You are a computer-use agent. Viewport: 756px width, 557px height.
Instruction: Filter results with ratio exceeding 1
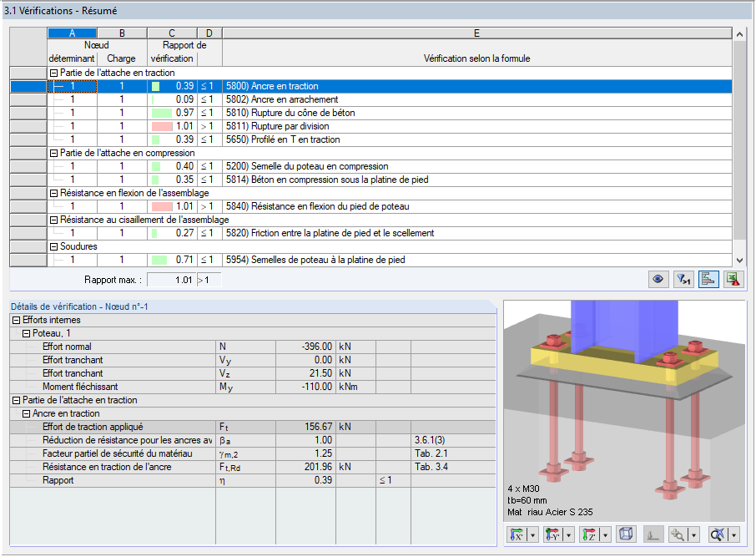click(683, 280)
